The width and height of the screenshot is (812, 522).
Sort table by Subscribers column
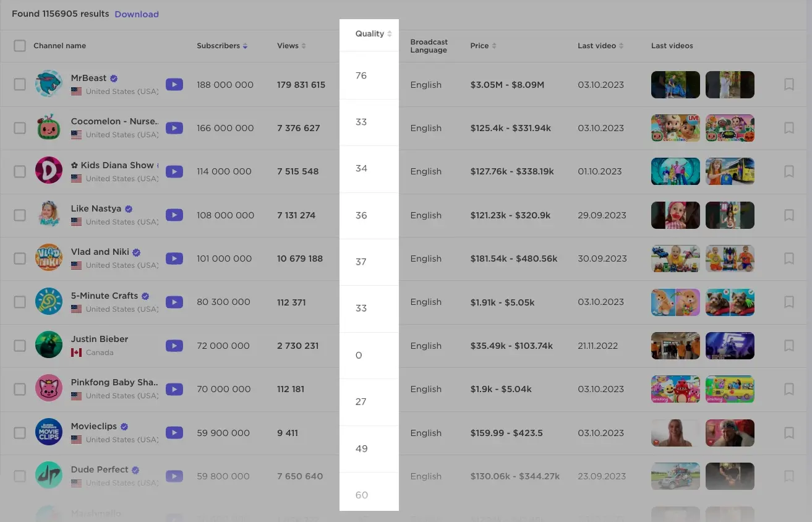tap(221, 46)
